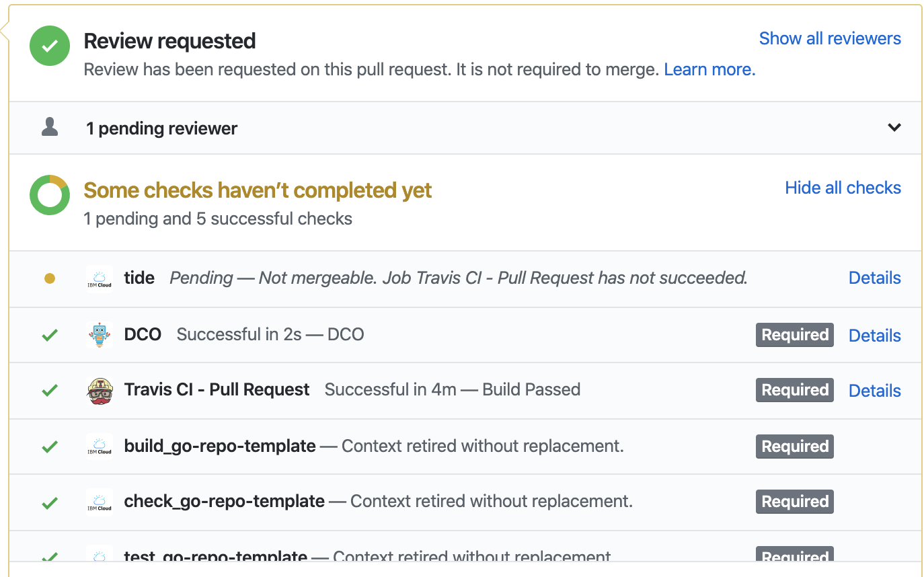Open Details for Travis CI - Pull Request

click(x=874, y=390)
